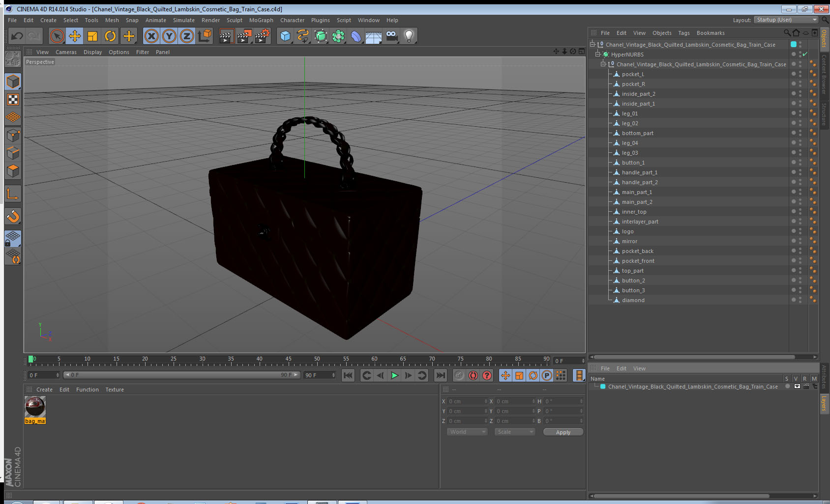
Task: Go to start of animation
Action: [x=348, y=375]
